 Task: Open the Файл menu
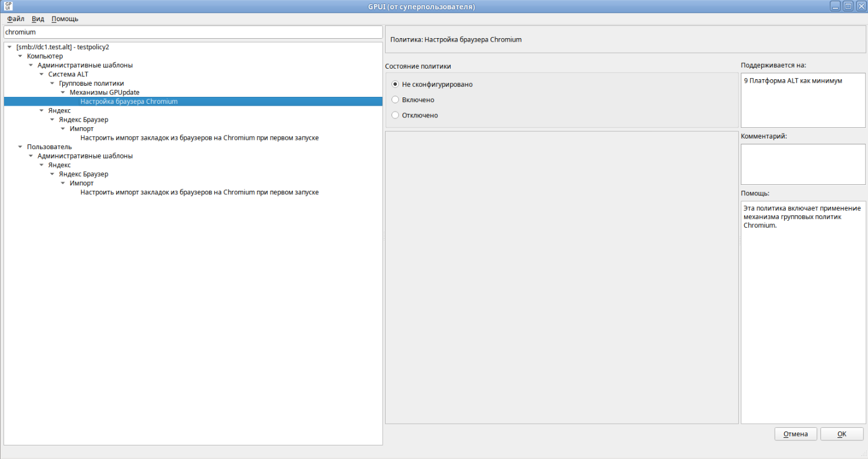16,19
